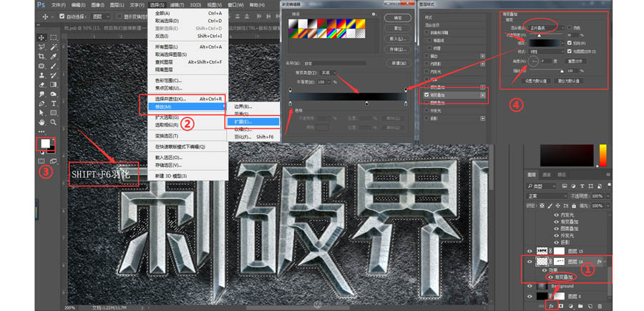Open the layer blend mode 正常 dropdown
Screen dimensions: 644x311
(547, 196)
